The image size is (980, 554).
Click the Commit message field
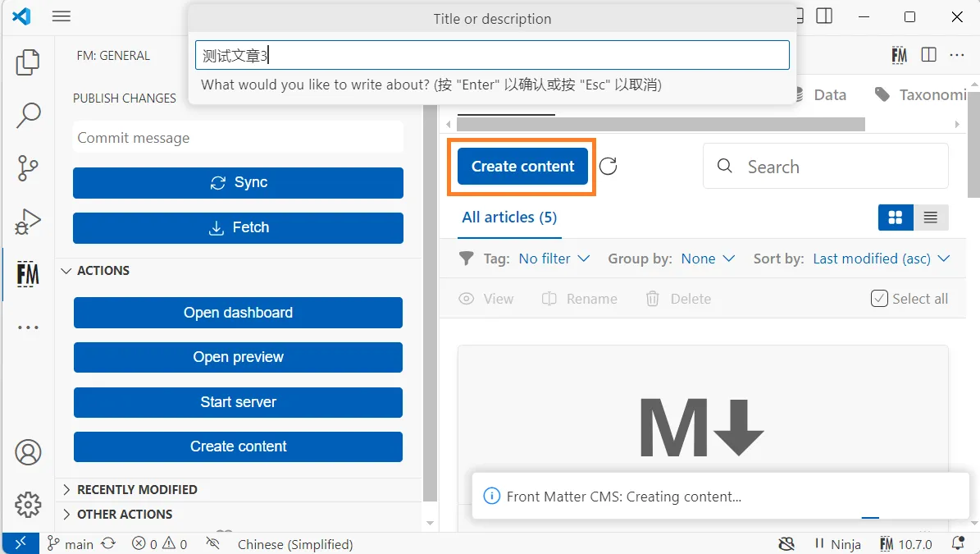tap(238, 138)
